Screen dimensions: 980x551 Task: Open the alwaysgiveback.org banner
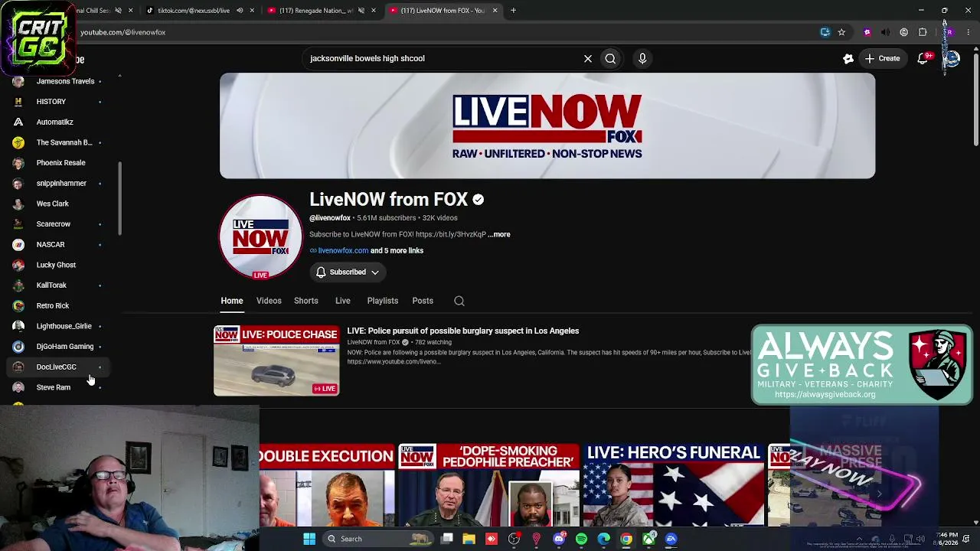861,365
